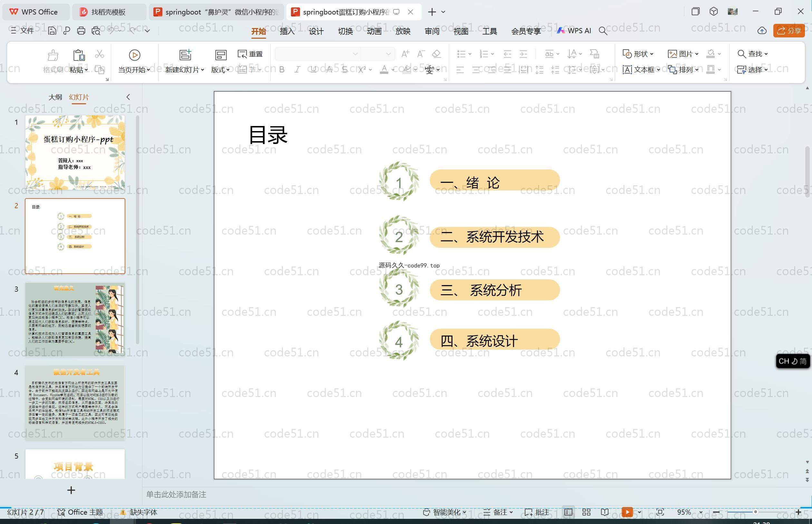Click the clear formatting eraser icon
The height and width of the screenshot is (524, 812).
pos(436,54)
